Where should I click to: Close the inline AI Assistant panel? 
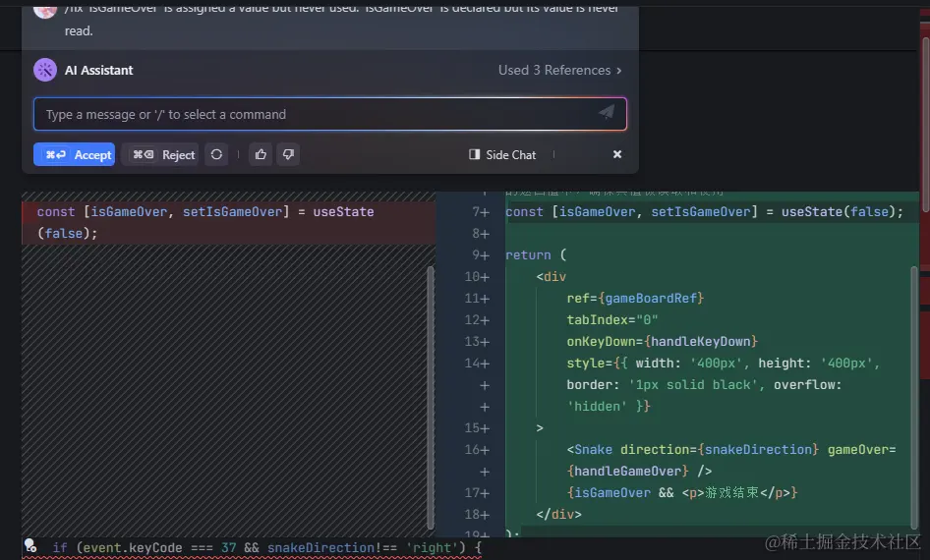coord(617,154)
